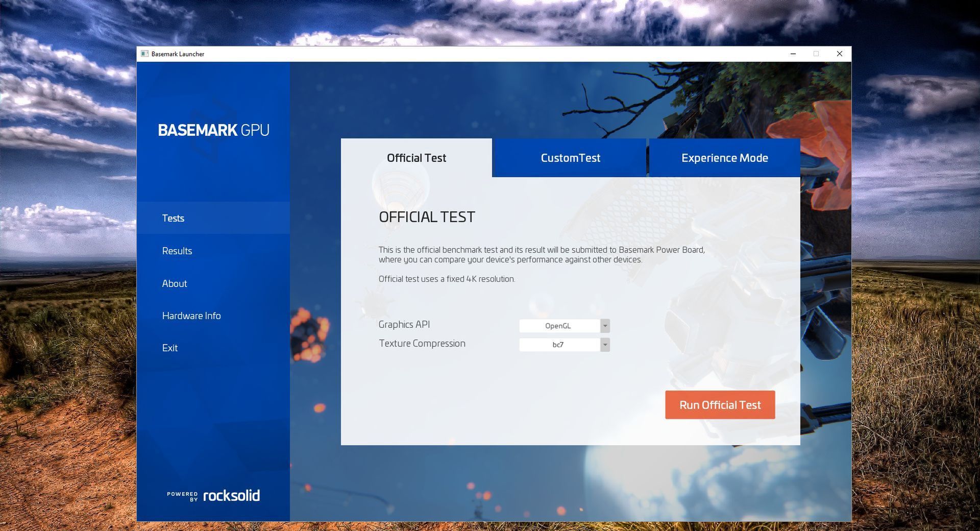Click the Texture Compression dropdown arrow
This screenshot has height=531, width=980.
(605, 345)
